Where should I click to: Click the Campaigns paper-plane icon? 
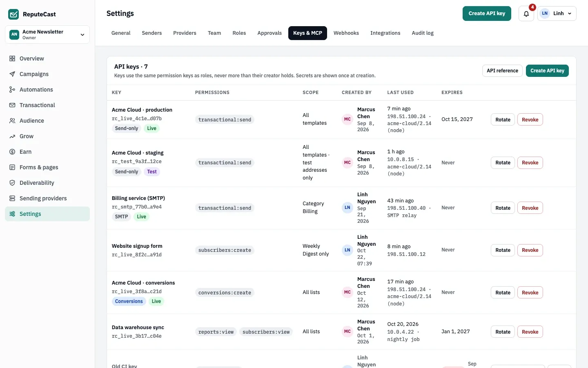pos(12,74)
